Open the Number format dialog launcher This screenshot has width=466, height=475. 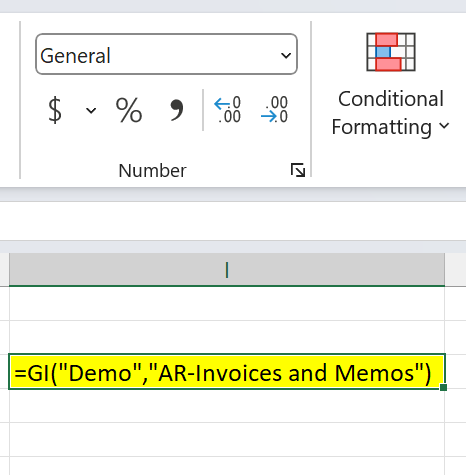pos(298,170)
